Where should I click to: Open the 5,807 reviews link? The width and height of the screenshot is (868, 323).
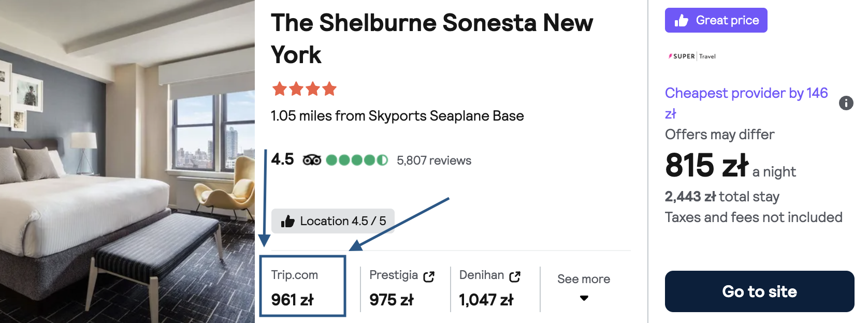[434, 160]
